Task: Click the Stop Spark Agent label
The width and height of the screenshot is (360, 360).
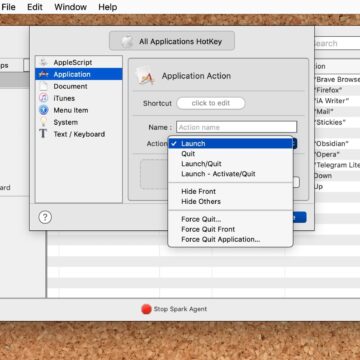Action: (180, 309)
